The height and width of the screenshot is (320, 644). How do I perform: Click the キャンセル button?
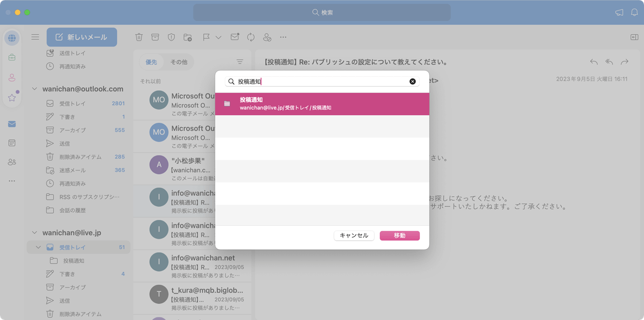point(354,236)
